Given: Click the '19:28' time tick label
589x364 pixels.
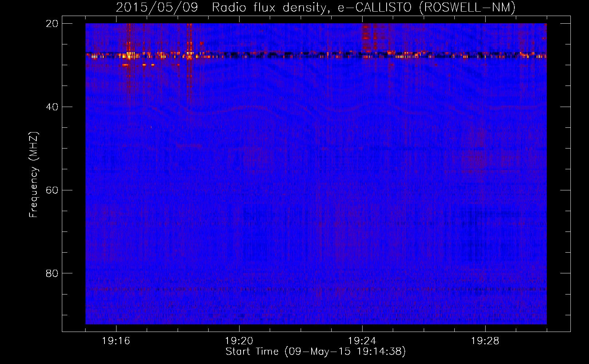Looking at the screenshot, I should [x=485, y=341].
